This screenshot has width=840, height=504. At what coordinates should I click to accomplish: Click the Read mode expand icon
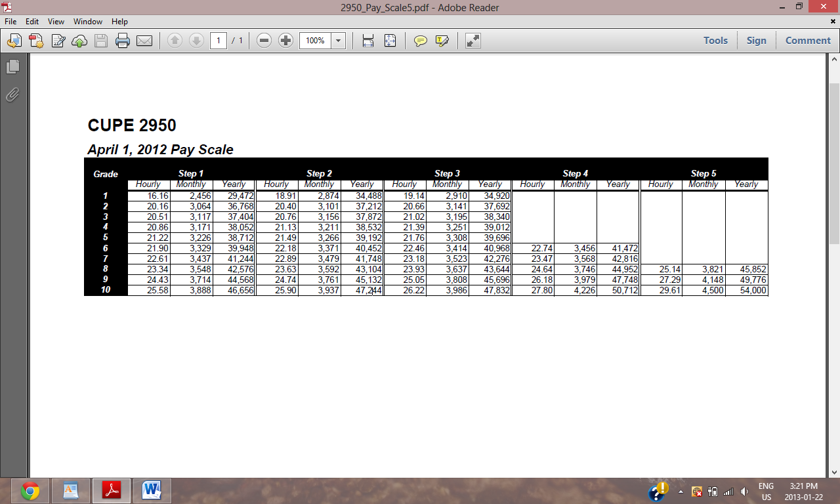click(x=472, y=41)
